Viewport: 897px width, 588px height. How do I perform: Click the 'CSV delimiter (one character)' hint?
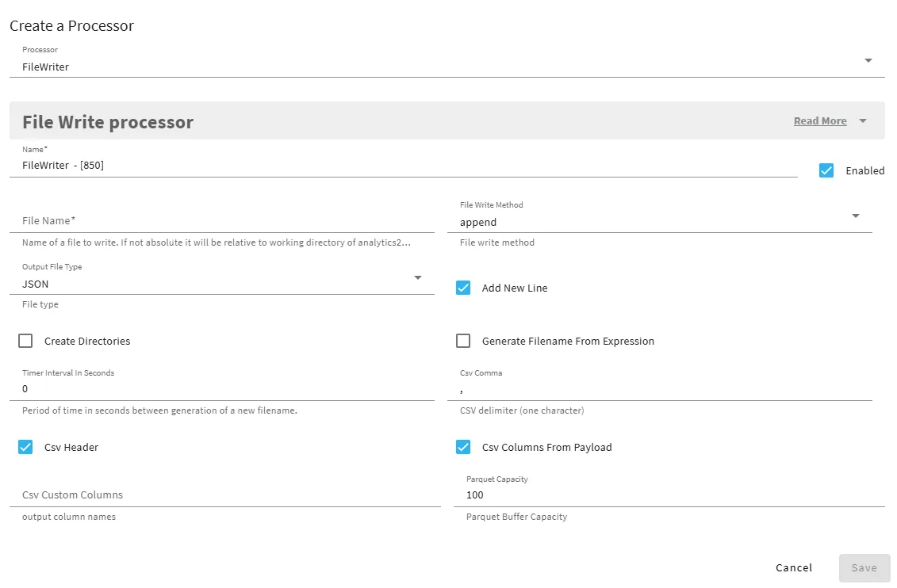pyautogui.click(x=522, y=410)
